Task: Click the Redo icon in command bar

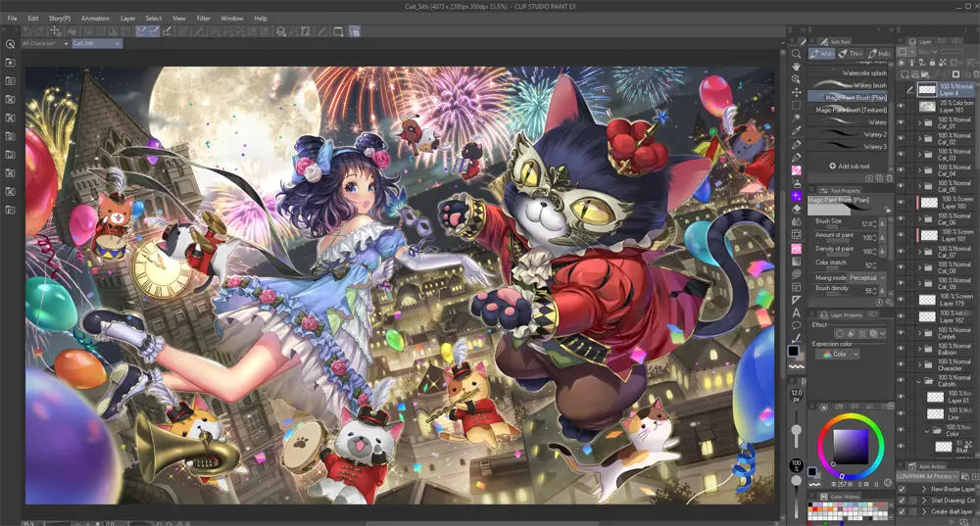Action: 39,31
